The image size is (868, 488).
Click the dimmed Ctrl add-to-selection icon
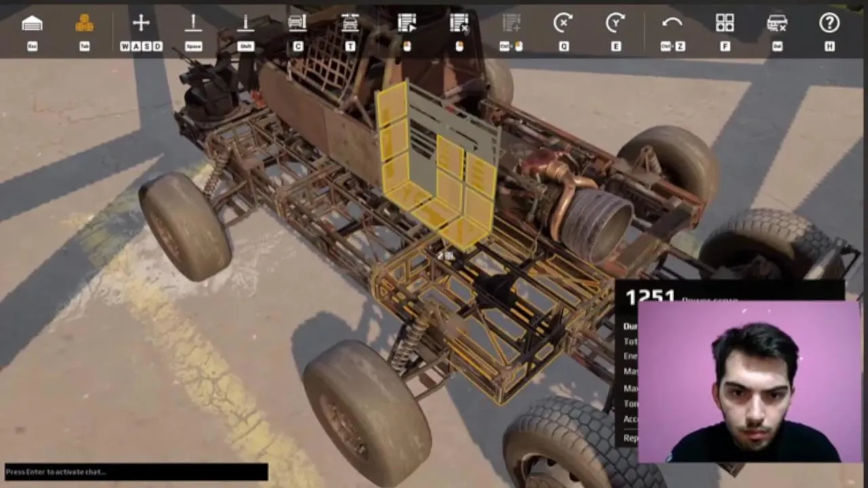coord(511,24)
